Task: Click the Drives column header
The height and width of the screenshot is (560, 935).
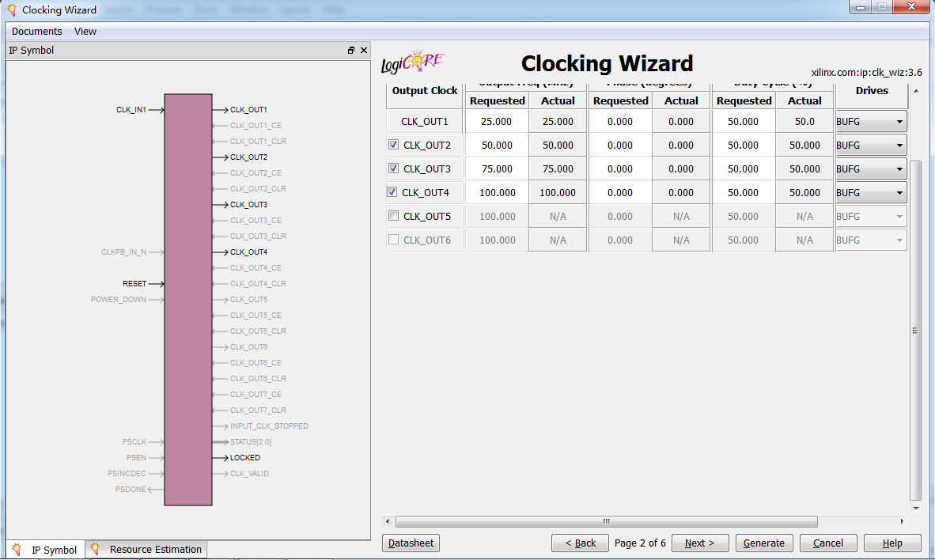Action: (872, 91)
